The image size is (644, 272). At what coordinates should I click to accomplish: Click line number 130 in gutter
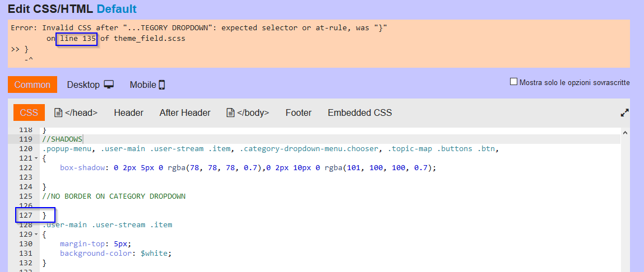[26, 243]
